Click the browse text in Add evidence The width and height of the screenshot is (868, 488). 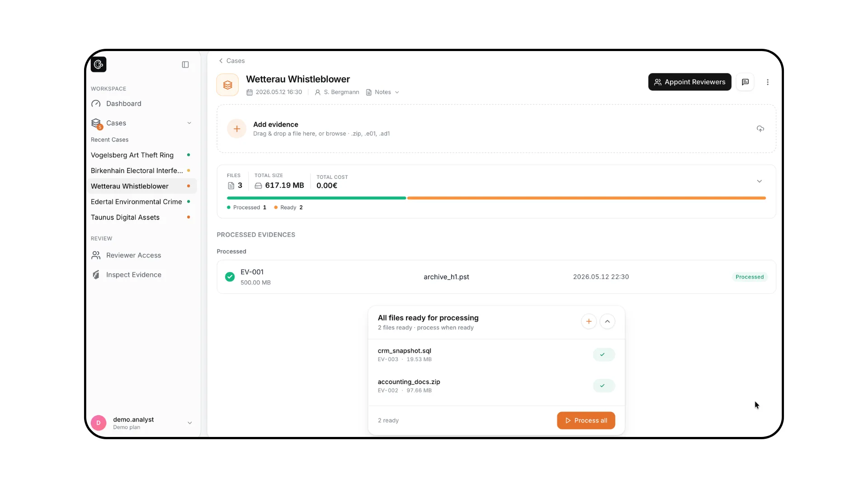(336, 134)
